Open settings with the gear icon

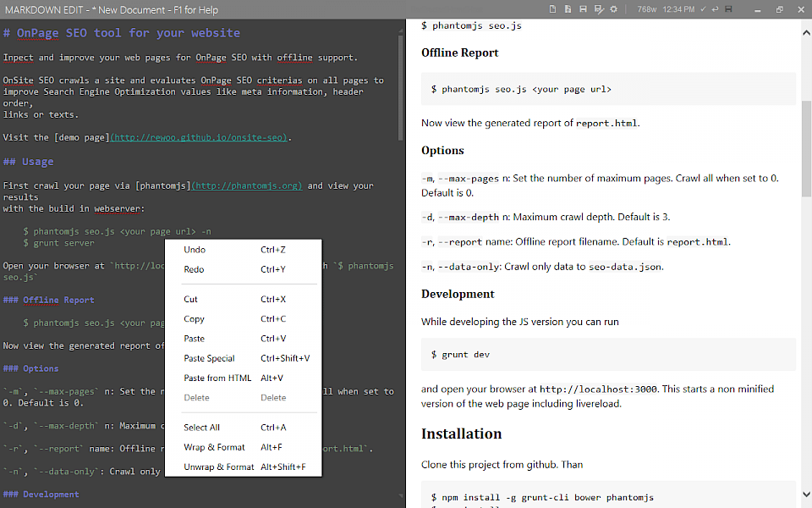[x=614, y=9]
